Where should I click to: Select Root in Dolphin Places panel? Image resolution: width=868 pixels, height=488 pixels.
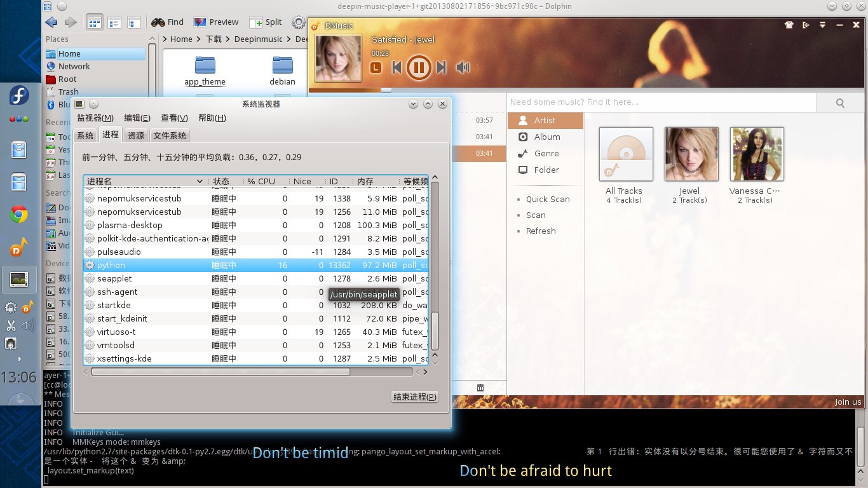point(95,79)
